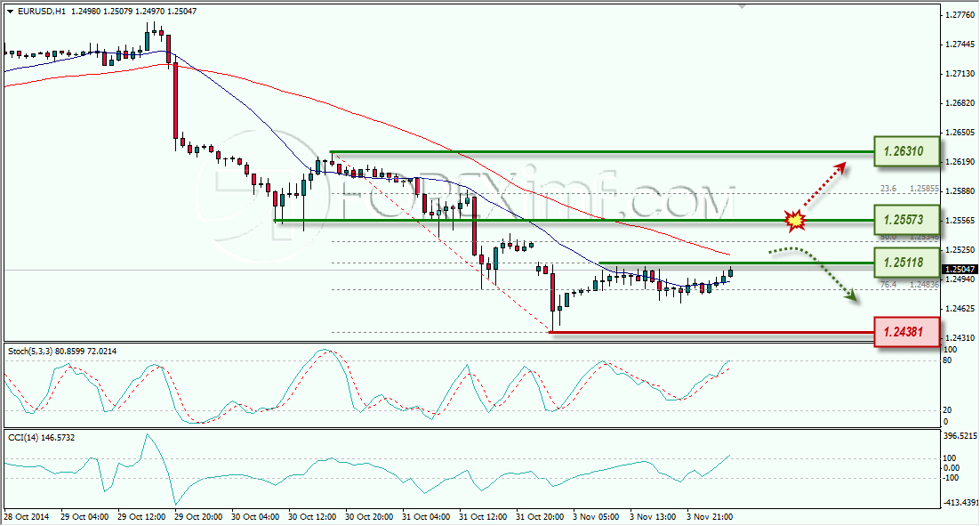Select the 1.26310 resistance level label

906,150
